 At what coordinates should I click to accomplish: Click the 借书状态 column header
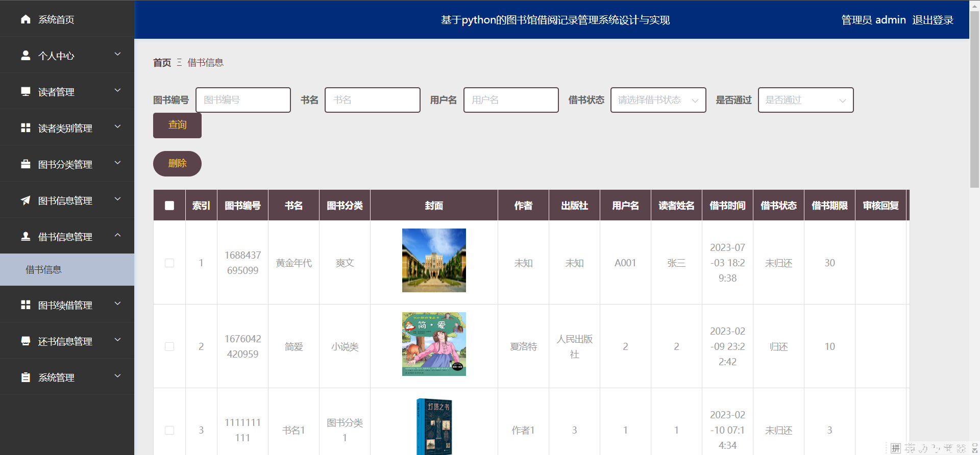(x=778, y=206)
